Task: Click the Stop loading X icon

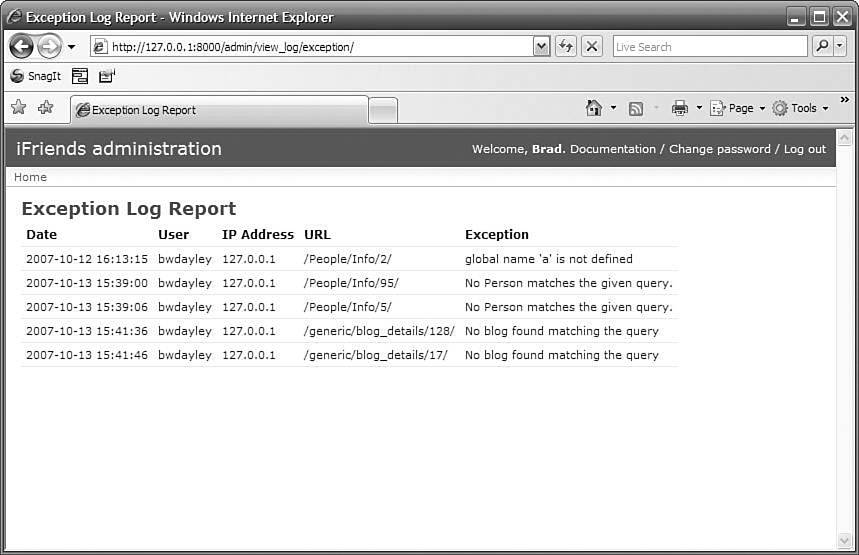Action: (592, 46)
